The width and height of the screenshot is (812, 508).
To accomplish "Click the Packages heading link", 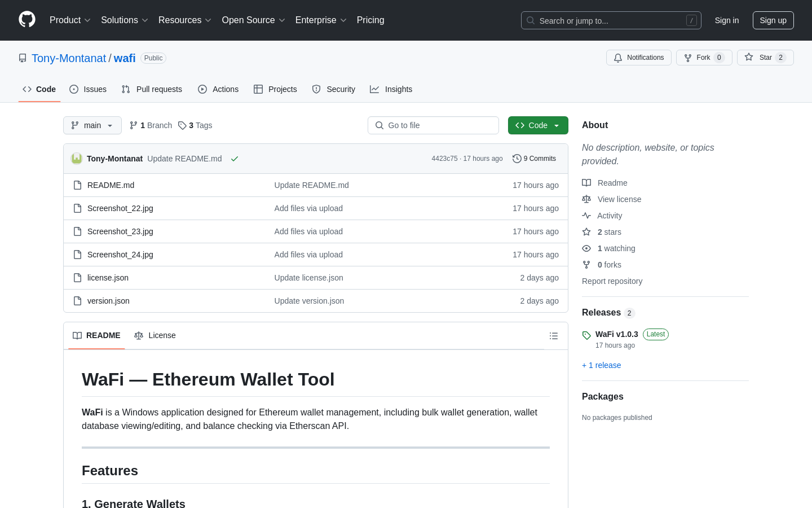I will pyautogui.click(x=603, y=397).
